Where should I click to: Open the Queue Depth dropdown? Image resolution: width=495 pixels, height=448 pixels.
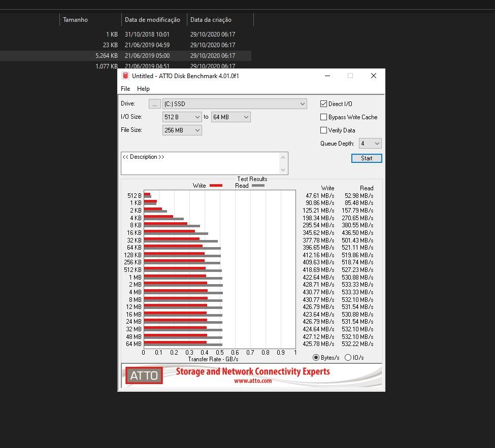click(x=370, y=144)
